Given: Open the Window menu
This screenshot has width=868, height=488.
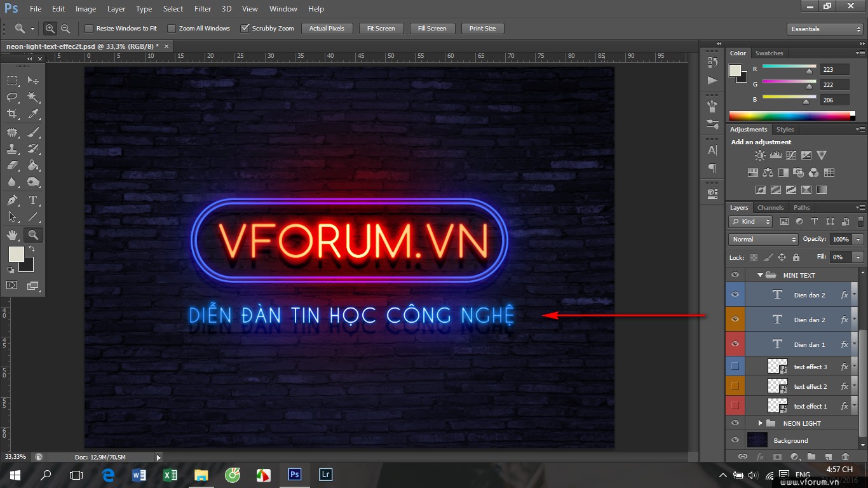Looking at the screenshot, I should pyautogui.click(x=283, y=9).
